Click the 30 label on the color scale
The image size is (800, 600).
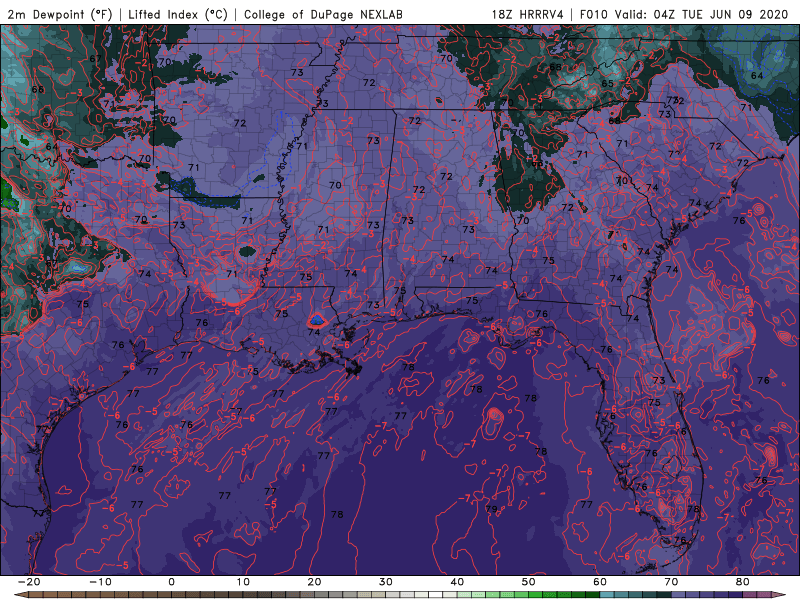point(386,582)
